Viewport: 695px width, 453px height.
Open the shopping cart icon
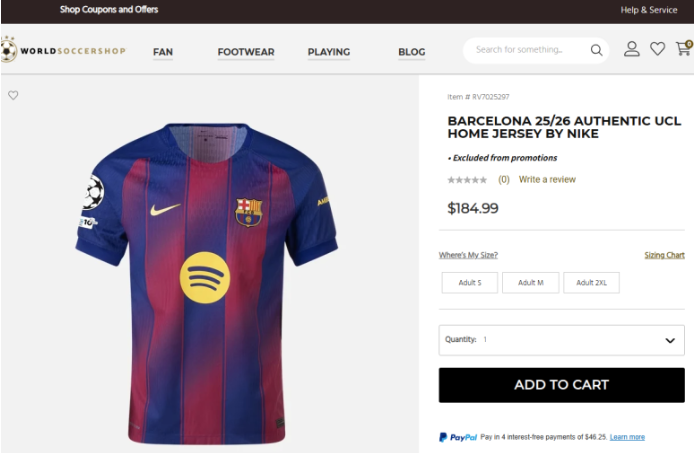[683, 48]
